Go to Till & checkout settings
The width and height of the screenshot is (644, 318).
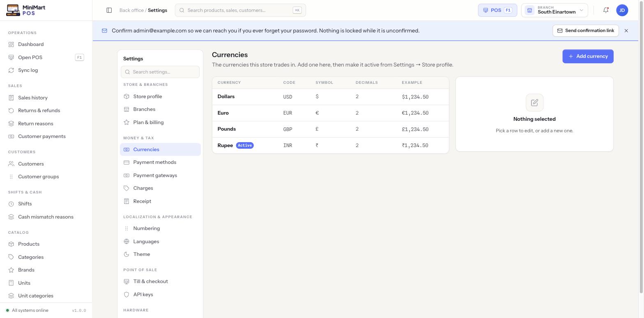[160, 281]
